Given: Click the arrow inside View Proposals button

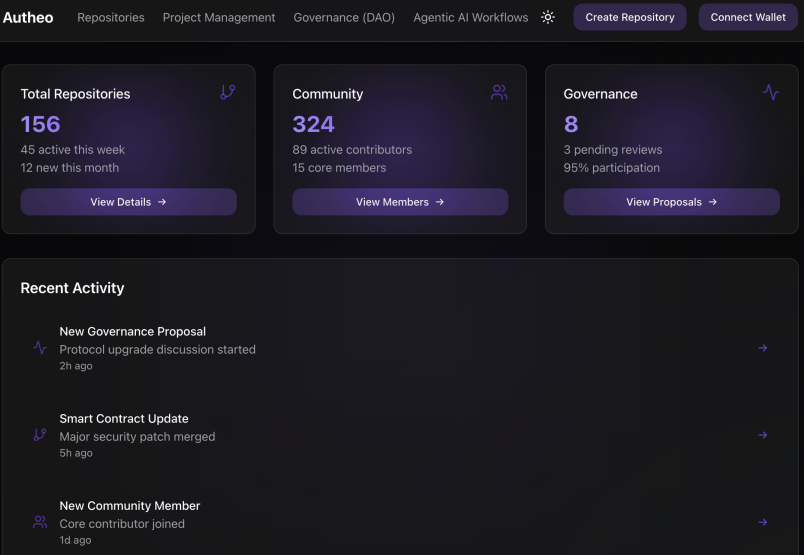Looking at the screenshot, I should (x=713, y=202).
